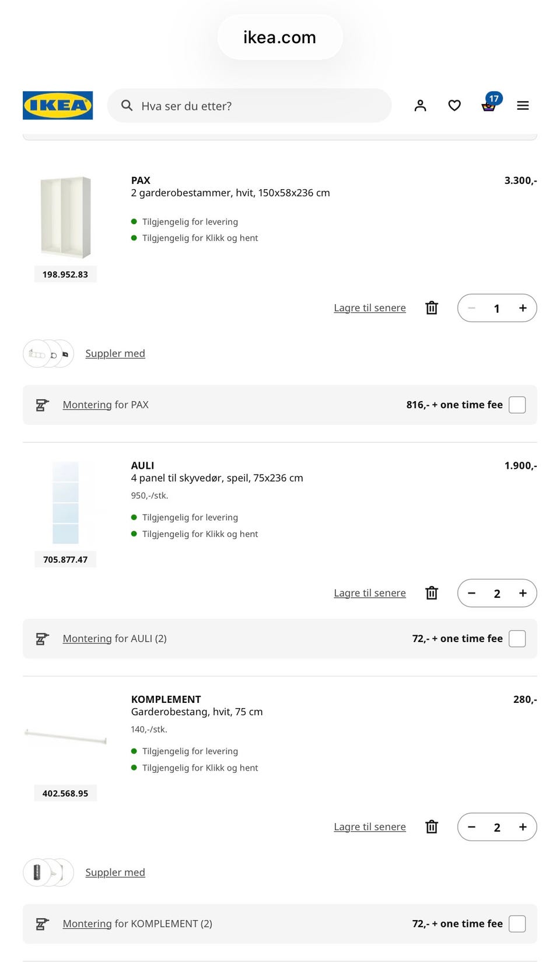
Task: Open the PAX wardrobe frame thumbnail
Action: click(65, 217)
